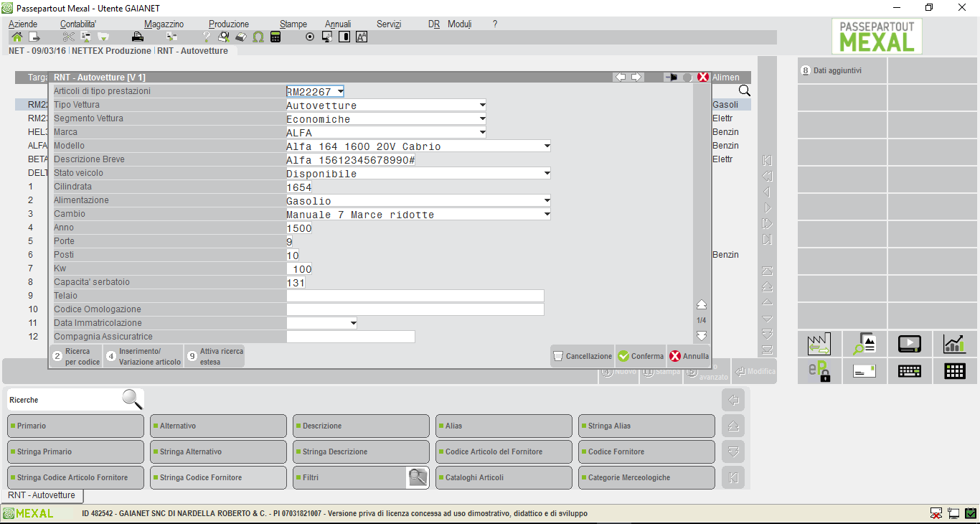Image resolution: width=980 pixels, height=524 pixels.
Task: Open the Magazzino menu
Action: point(164,24)
